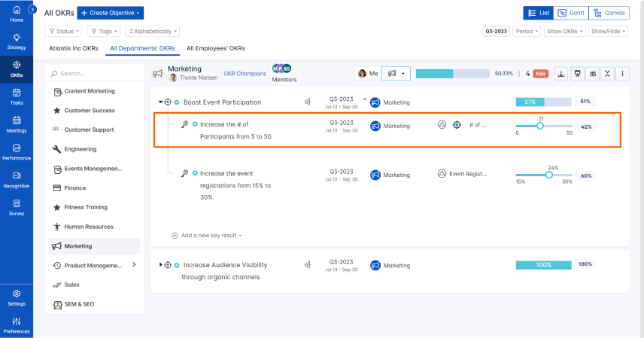
Task: Click the OKR Champions members avatars
Action: pos(281,69)
